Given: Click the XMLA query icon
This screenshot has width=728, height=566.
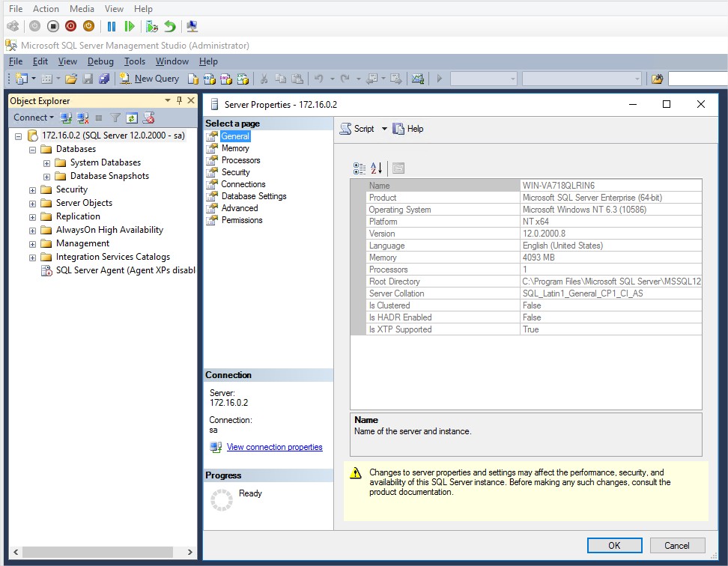Looking at the screenshot, I should 243,79.
